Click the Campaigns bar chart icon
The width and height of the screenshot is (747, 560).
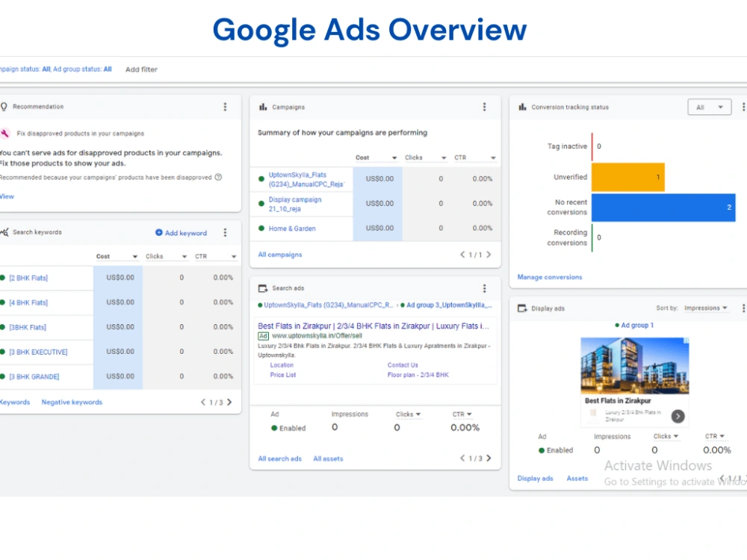pos(263,107)
